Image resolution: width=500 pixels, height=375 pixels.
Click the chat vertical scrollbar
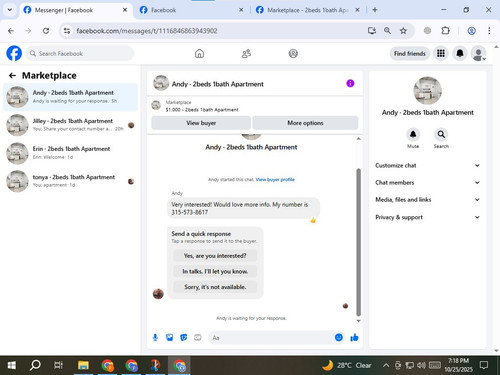(359, 242)
